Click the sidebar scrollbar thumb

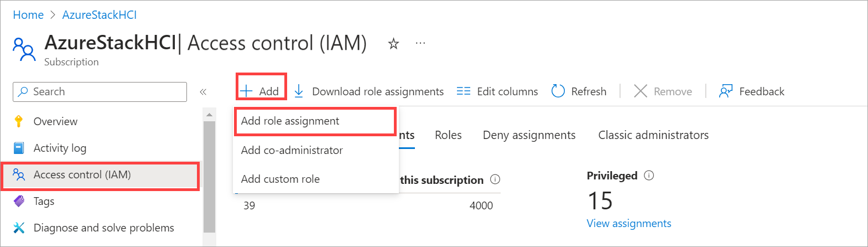click(x=209, y=176)
